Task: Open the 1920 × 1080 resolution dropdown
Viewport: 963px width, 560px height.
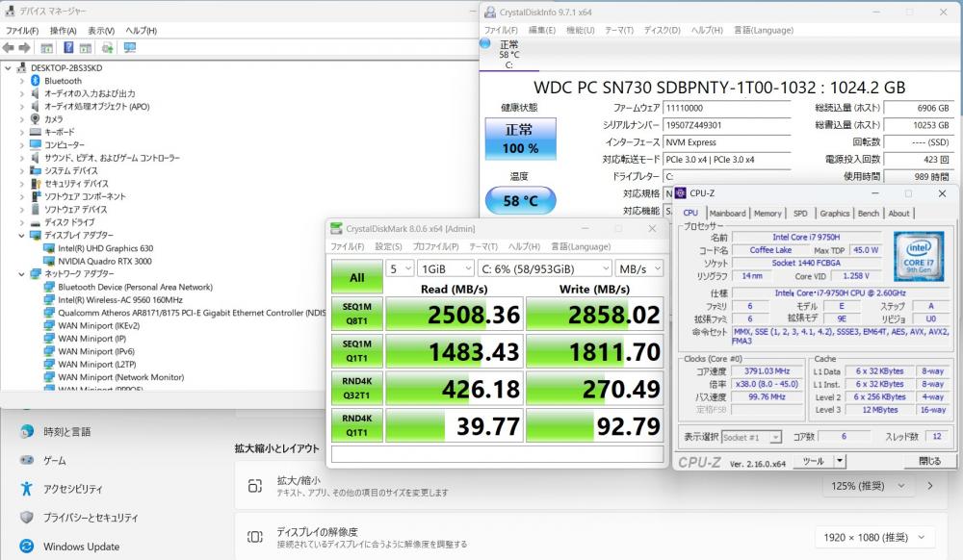Action: (874, 537)
